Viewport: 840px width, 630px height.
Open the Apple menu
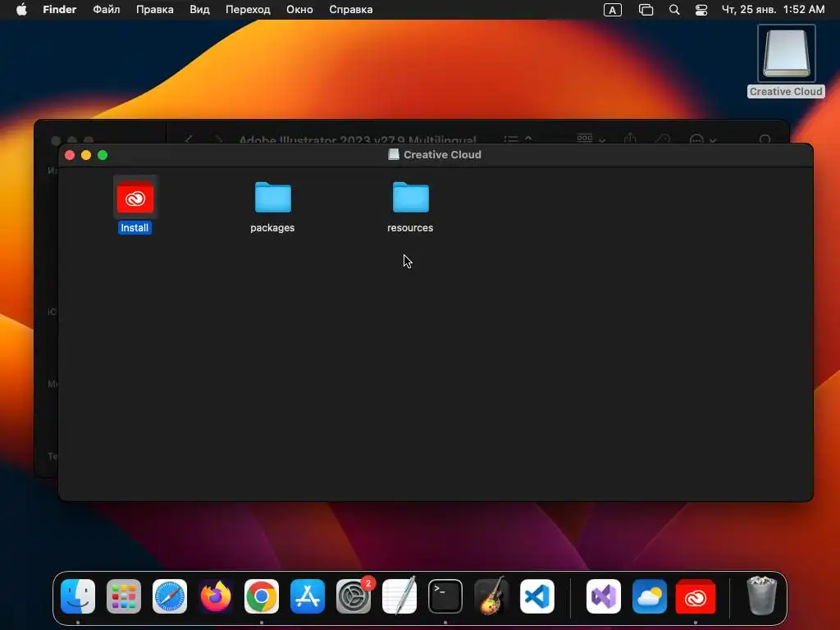[x=21, y=10]
